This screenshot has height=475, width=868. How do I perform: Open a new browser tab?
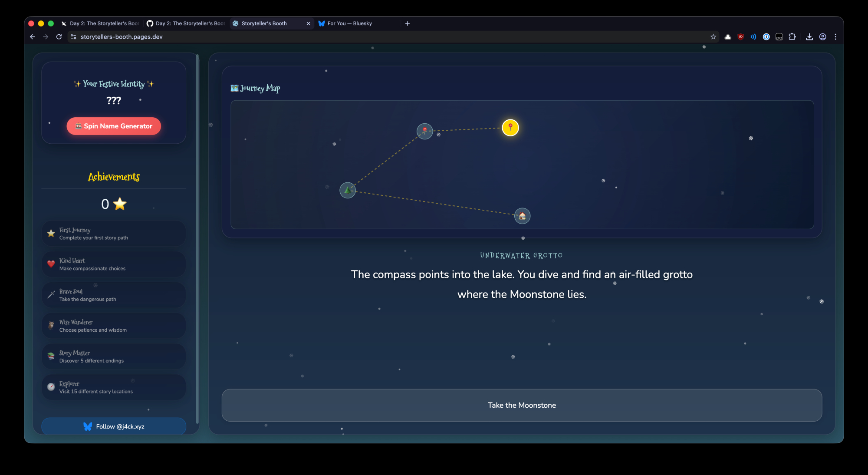[407, 23]
